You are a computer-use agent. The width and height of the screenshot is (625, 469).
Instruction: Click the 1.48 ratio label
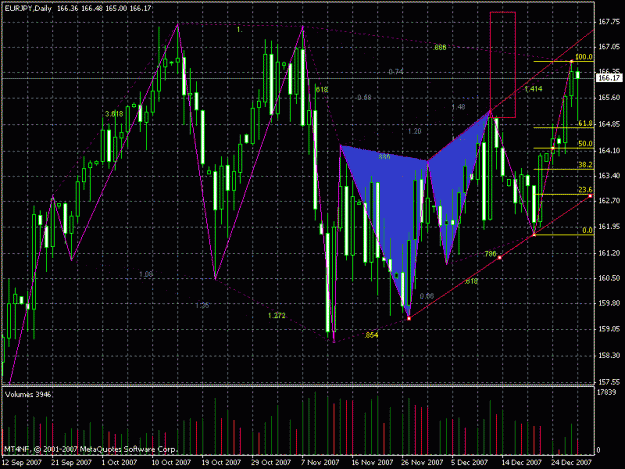pyautogui.click(x=458, y=107)
